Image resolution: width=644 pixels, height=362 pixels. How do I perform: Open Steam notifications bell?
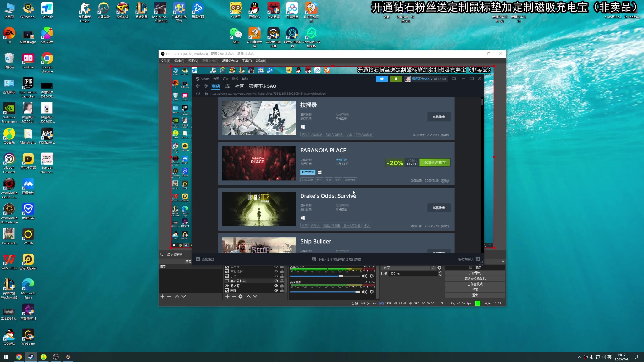coord(396,79)
